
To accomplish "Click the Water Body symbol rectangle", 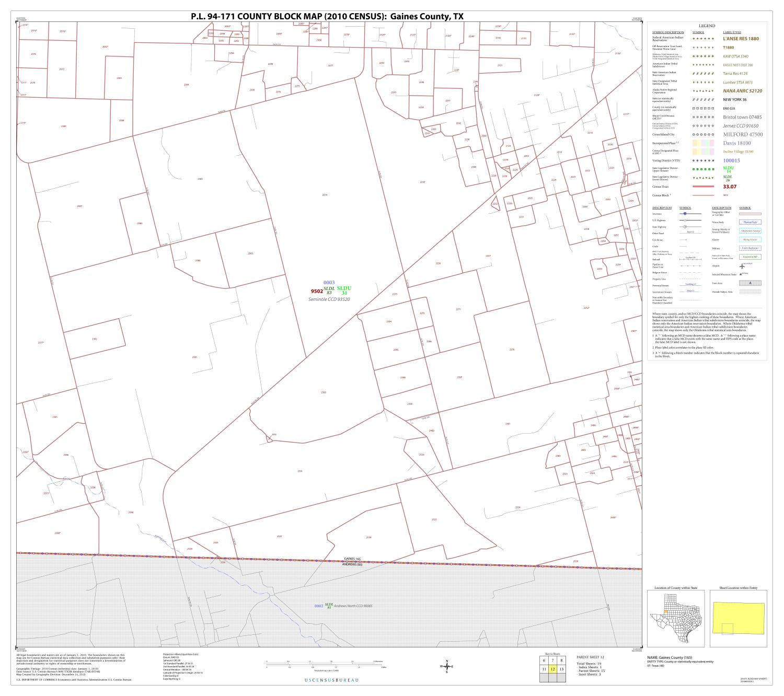I will click(x=751, y=222).
